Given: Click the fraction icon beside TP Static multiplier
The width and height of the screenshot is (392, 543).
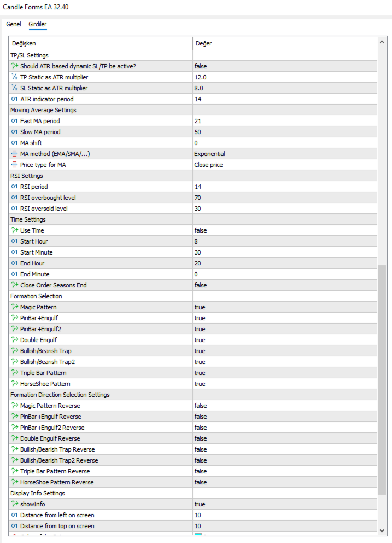Looking at the screenshot, I should (15, 77).
